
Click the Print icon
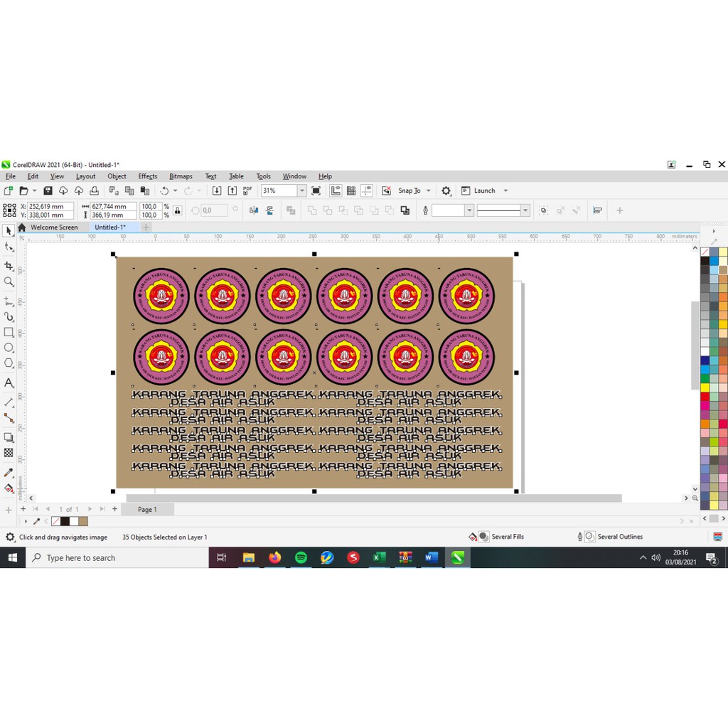tap(95, 191)
